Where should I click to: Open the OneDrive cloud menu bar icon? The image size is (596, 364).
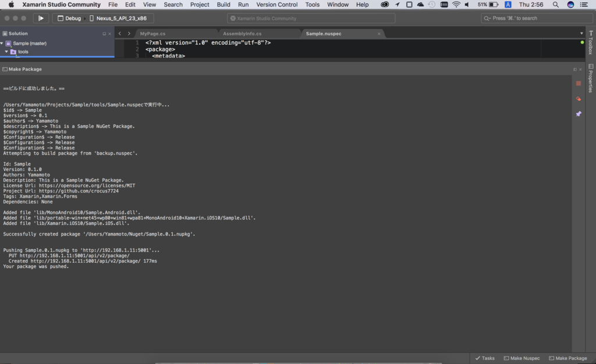point(420,5)
